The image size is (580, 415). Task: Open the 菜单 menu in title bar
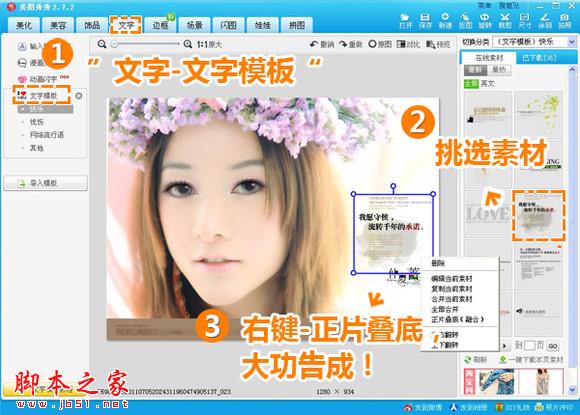click(484, 6)
